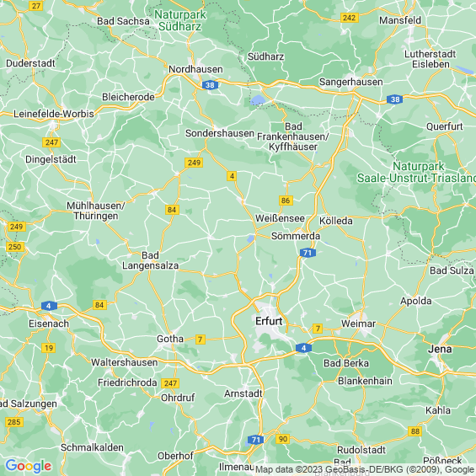
Task: Click the Nordhausen town label
Action: (195, 69)
